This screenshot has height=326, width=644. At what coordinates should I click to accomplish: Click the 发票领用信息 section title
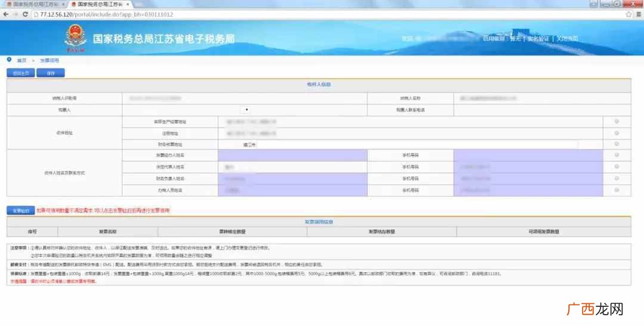click(318, 222)
